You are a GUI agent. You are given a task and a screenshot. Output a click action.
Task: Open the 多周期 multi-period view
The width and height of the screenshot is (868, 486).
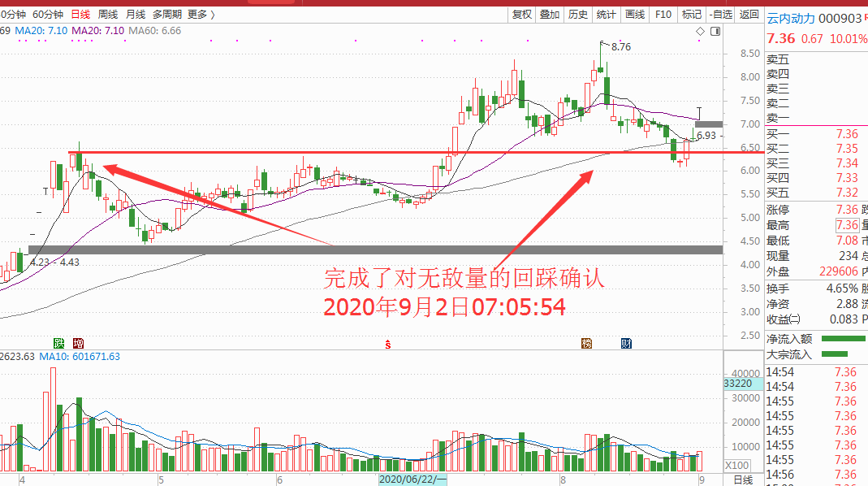point(167,15)
